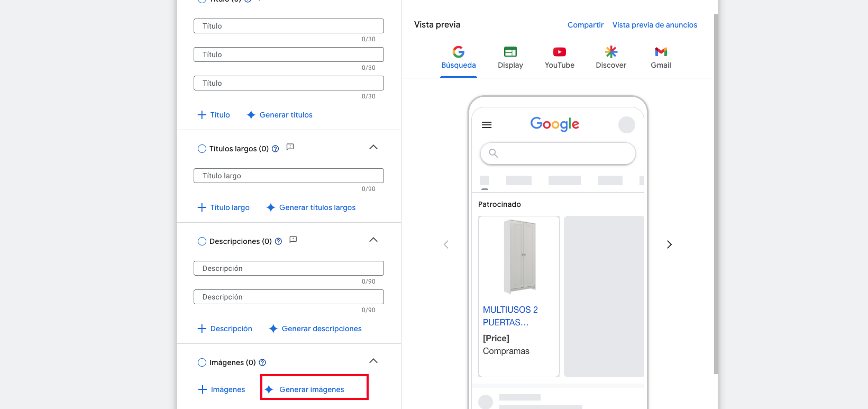Go to previous preview with left arrow

pyautogui.click(x=446, y=244)
